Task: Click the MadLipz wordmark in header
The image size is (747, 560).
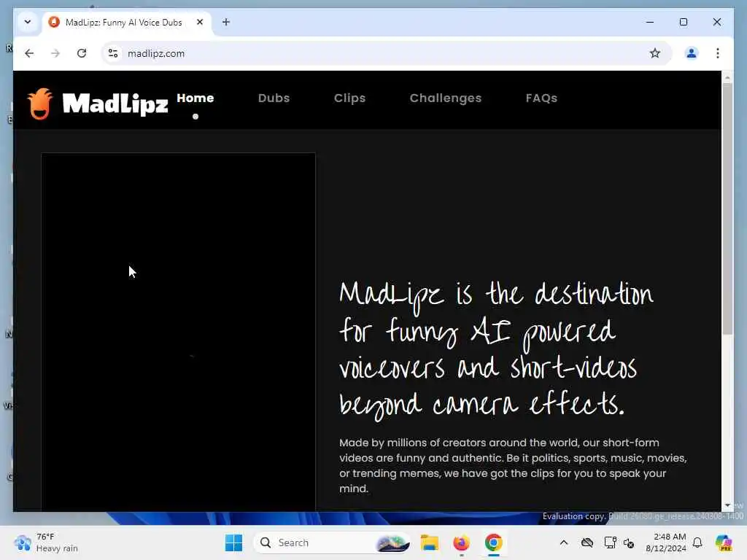Action: [115, 104]
